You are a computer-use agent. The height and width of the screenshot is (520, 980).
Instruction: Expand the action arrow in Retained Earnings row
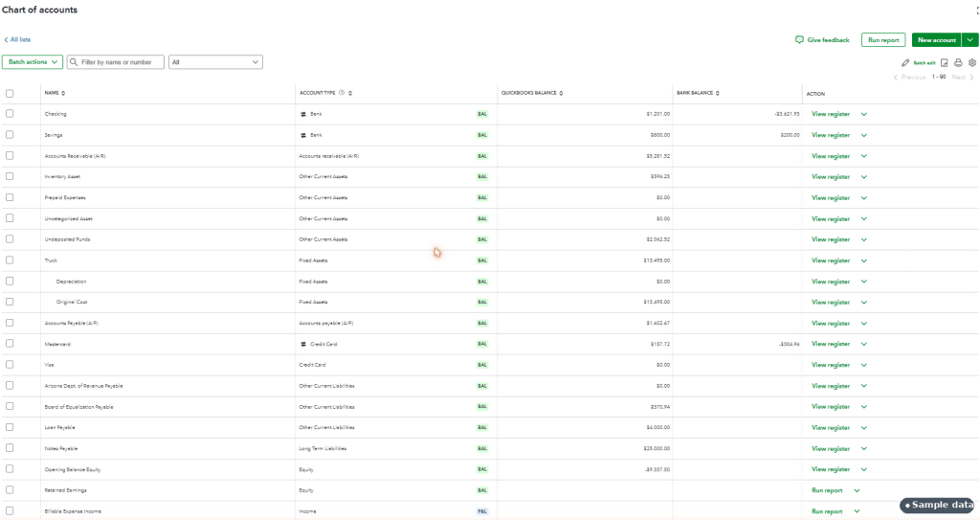(x=857, y=490)
